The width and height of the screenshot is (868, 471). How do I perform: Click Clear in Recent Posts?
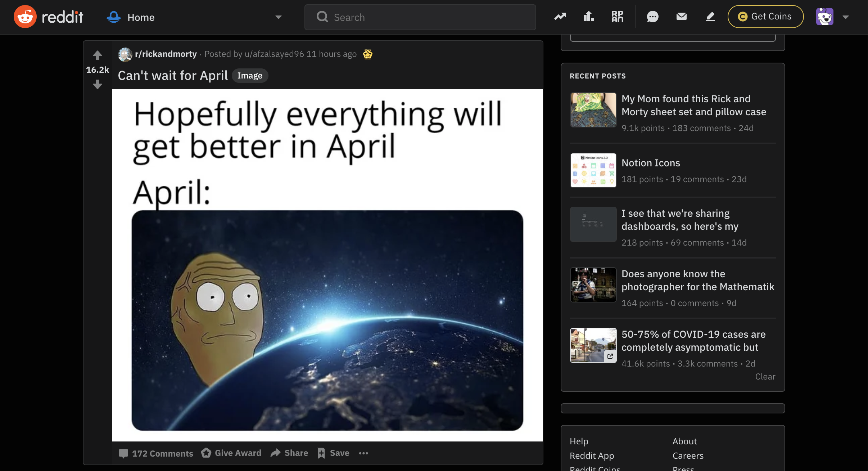tap(765, 377)
